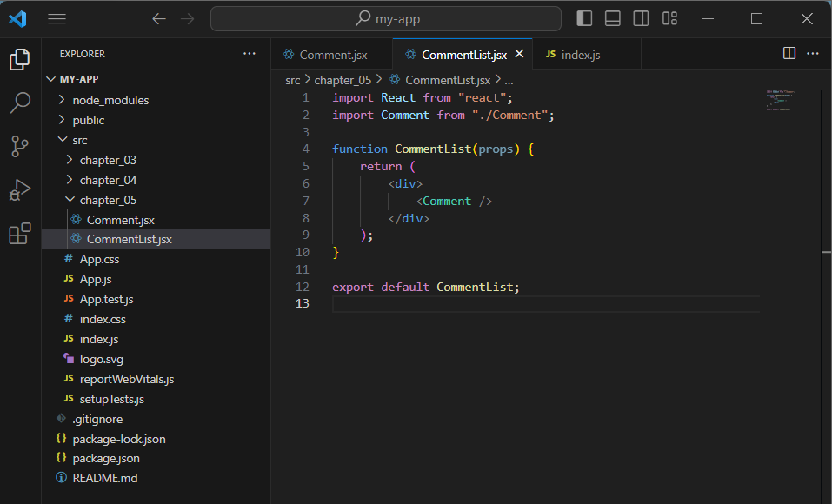Open Comment.jsx in the explorer tree

[156, 220]
